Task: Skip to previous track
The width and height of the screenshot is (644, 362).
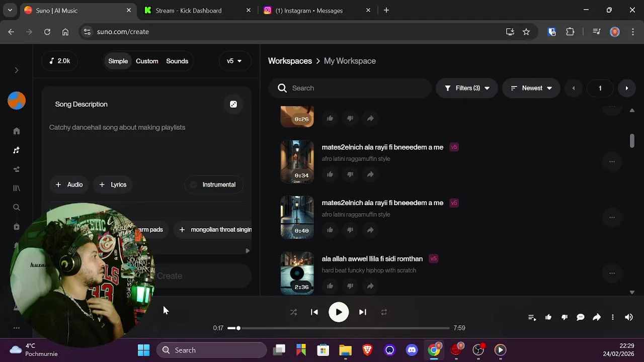Action: tap(314, 312)
